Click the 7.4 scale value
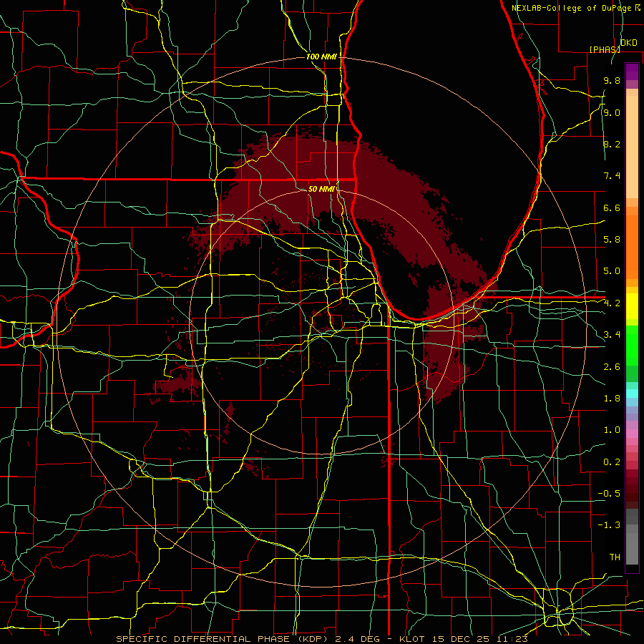Image resolution: width=644 pixels, height=644 pixels. 612,176
